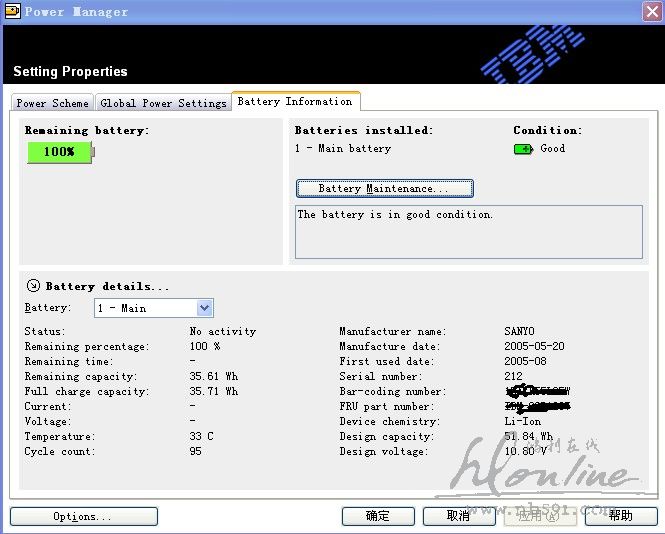Click the green battery condition icon
Viewport: 665px width, 534px height.
(x=523, y=149)
